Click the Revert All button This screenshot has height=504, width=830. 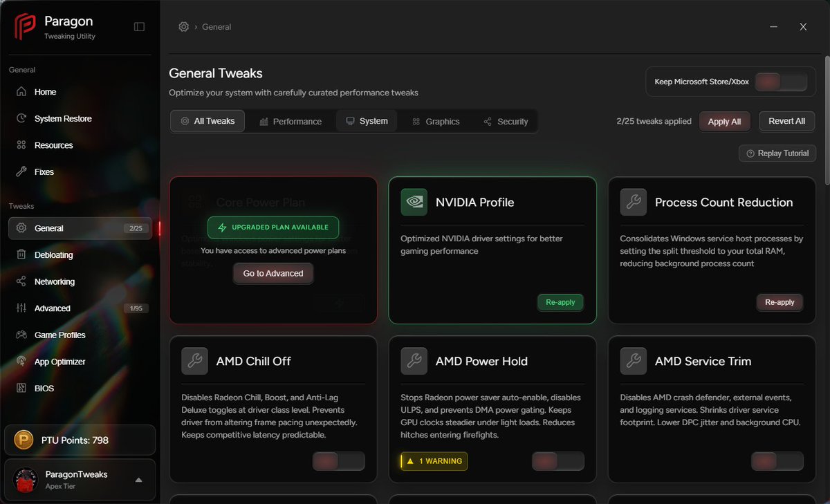pyautogui.click(x=786, y=121)
